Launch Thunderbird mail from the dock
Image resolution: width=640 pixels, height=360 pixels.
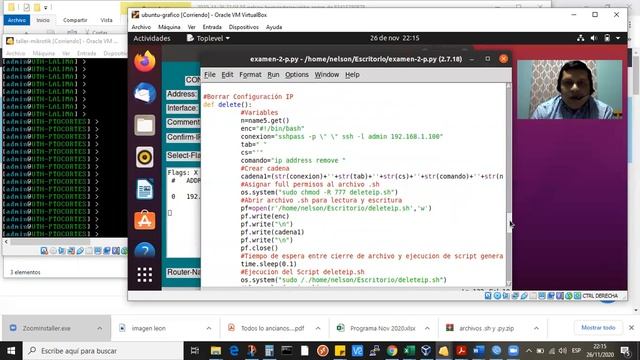click(144, 93)
